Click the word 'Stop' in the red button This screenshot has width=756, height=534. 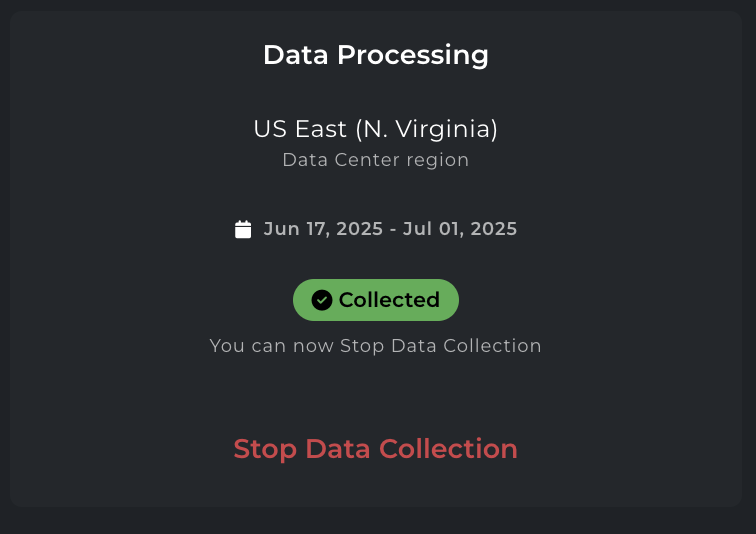[x=266, y=449]
